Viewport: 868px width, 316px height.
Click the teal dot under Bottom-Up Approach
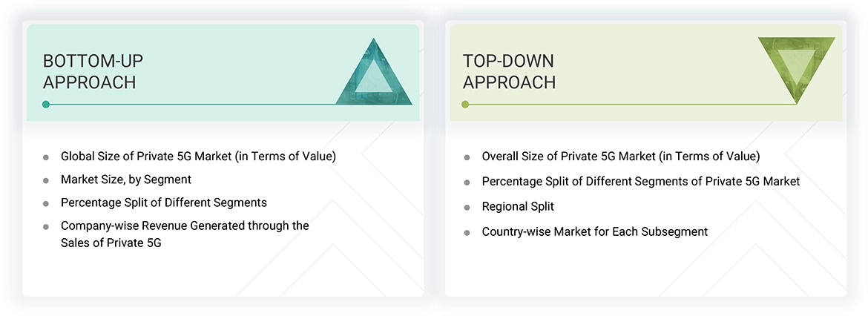46,105
